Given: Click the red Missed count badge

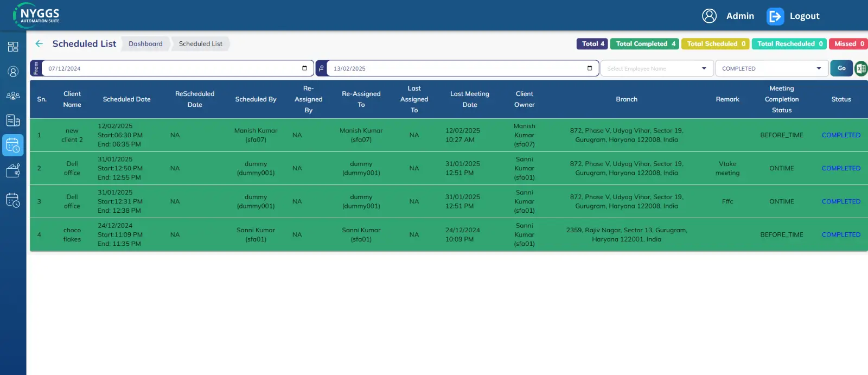Looking at the screenshot, I should (848, 44).
